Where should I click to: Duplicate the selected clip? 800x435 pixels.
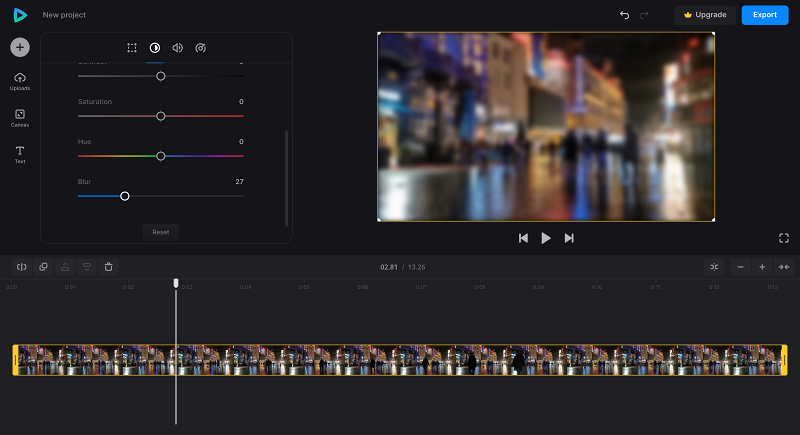coord(43,267)
